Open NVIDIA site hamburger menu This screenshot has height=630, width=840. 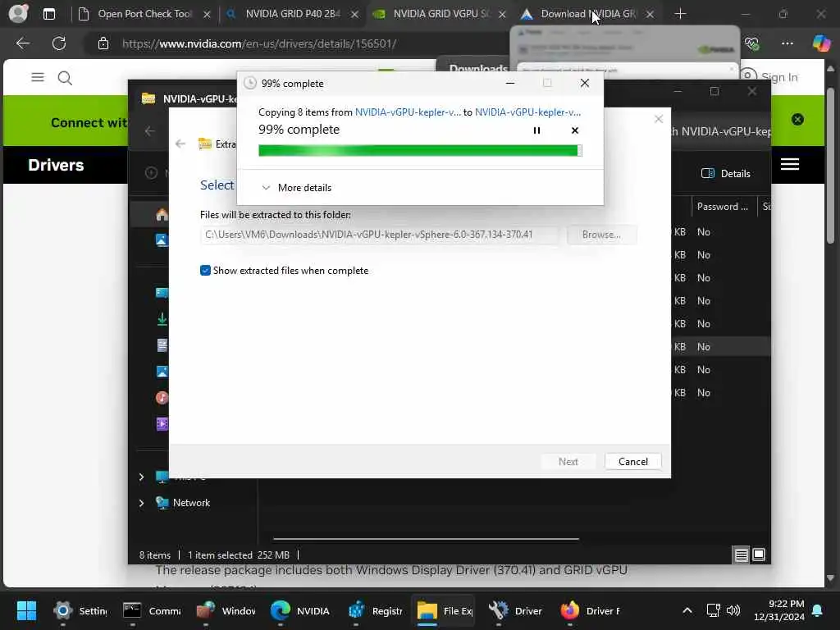(38, 78)
